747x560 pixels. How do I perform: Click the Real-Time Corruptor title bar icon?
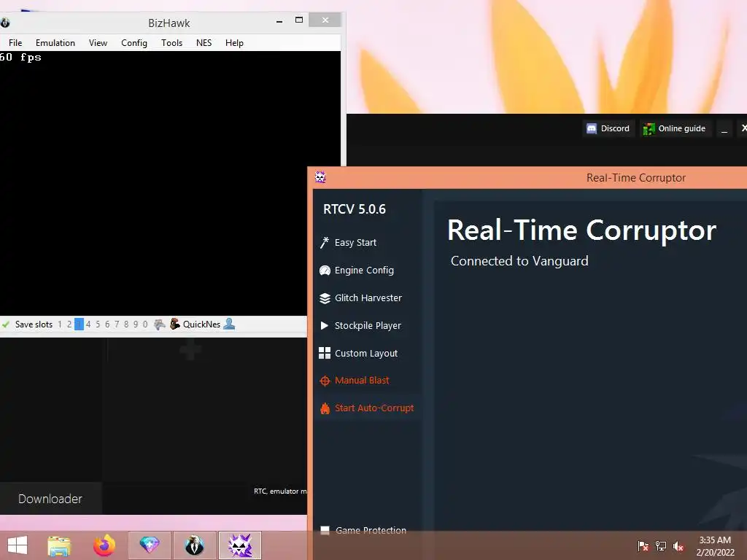coord(320,177)
